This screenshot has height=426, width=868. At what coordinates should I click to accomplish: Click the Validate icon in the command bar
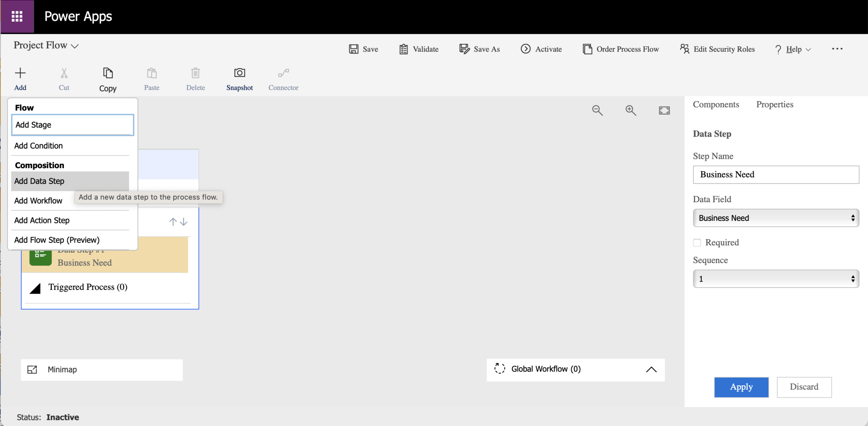pos(403,49)
